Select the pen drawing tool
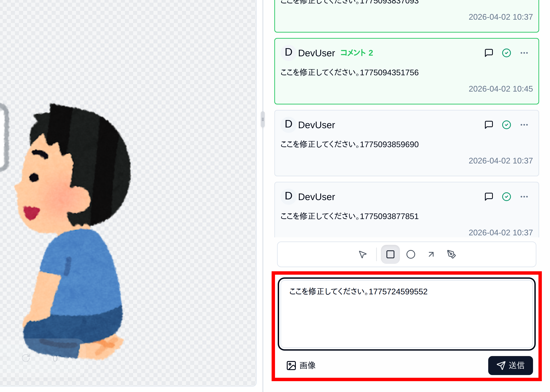Viewport: 550px width, 392px height. click(x=451, y=254)
